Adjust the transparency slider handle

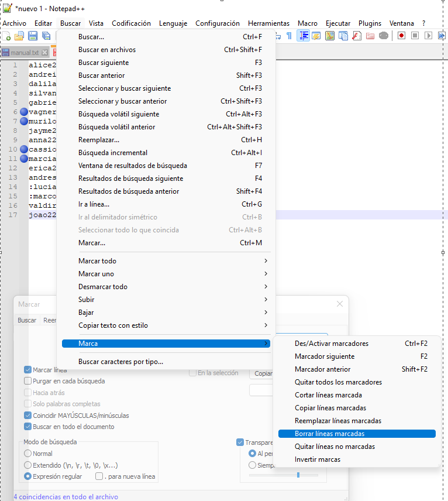[298, 475]
